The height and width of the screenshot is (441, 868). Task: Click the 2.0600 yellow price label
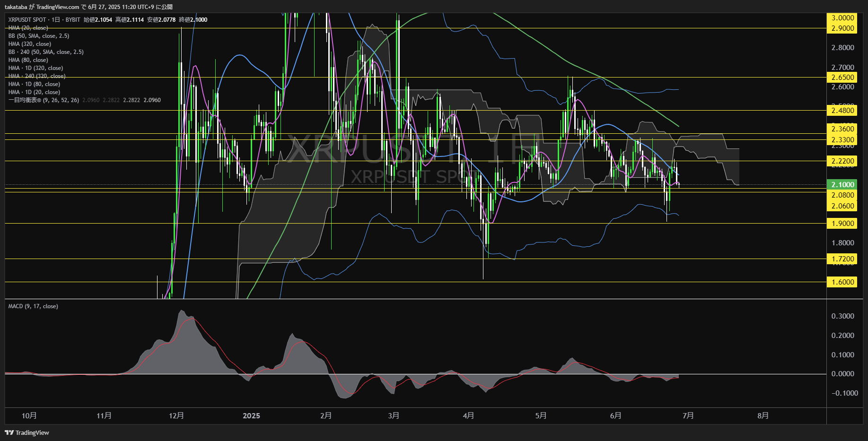point(842,206)
